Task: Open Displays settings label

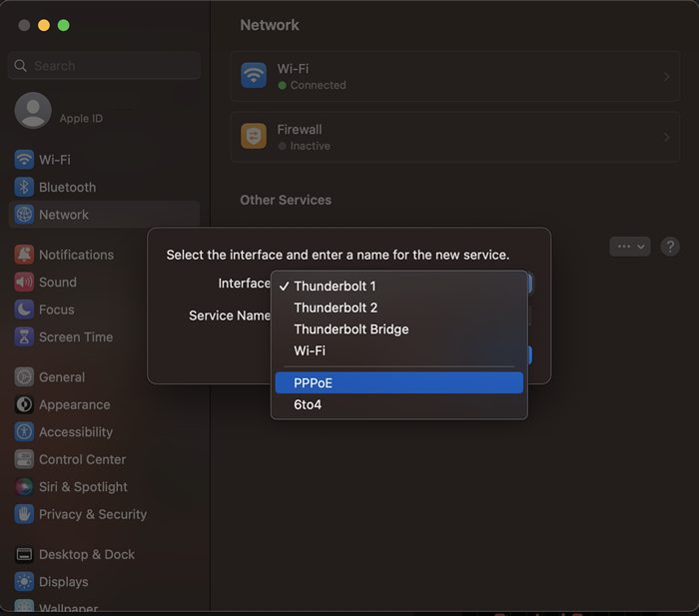Action: [64, 582]
